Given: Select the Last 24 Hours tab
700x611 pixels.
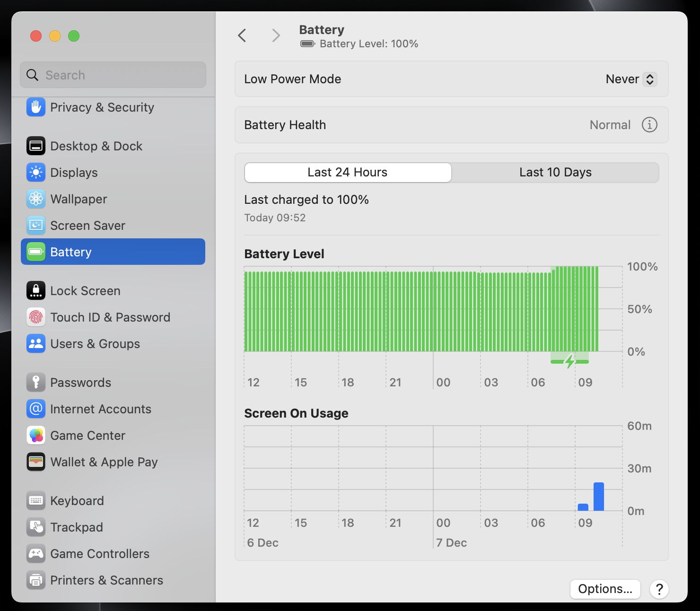Looking at the screenshot, I should pos(348,173).
